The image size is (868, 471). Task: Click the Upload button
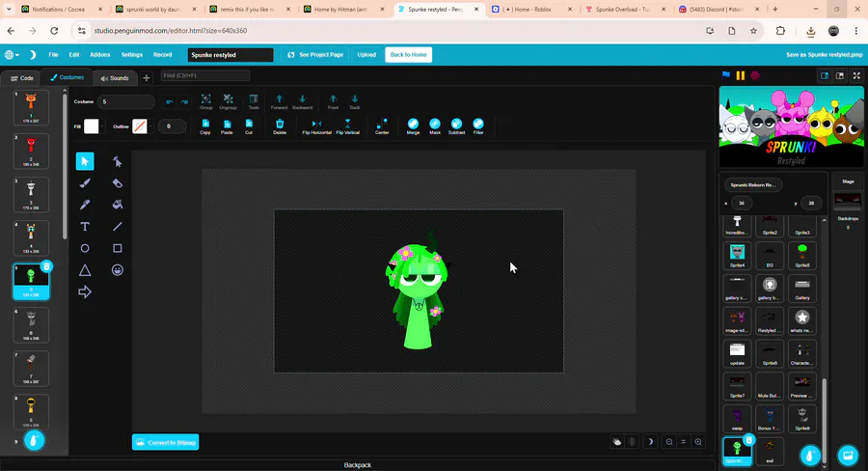point(366,55)
